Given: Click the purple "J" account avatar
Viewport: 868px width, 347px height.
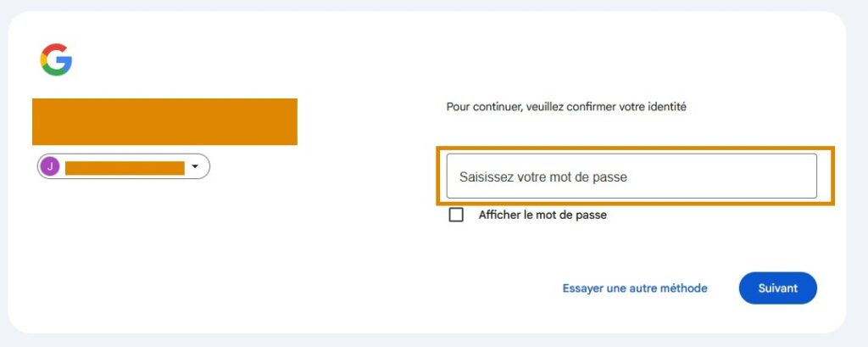Looking at the screenshot, I should (50, 166).
